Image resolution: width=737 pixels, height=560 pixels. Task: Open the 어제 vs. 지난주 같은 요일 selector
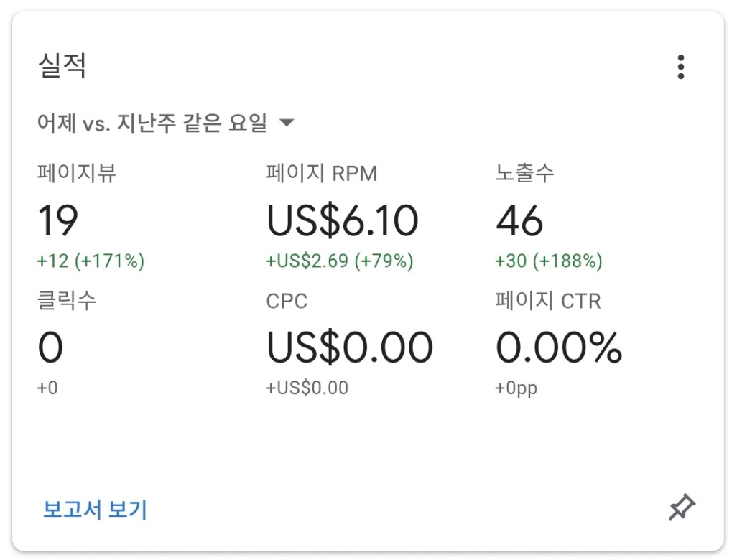165,123
